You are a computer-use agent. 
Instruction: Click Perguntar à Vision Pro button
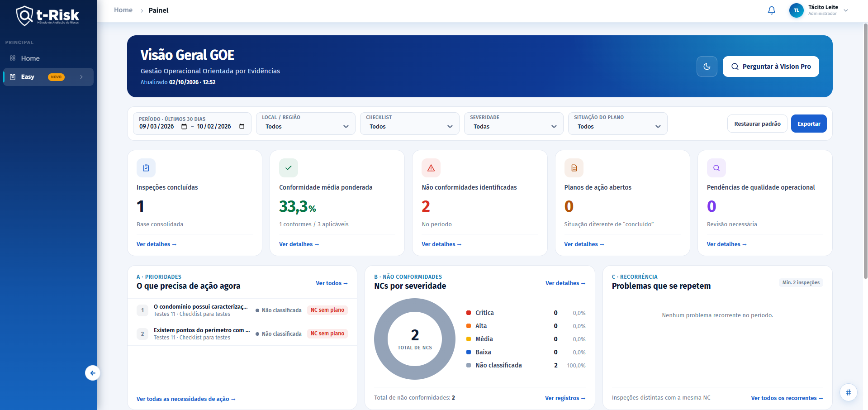click(x=771, y=67)
